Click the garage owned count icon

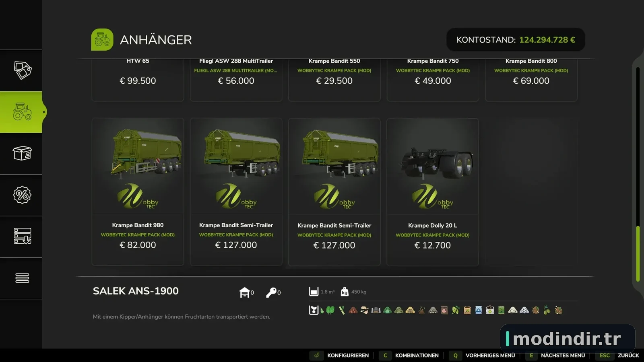tap(244, 292)
